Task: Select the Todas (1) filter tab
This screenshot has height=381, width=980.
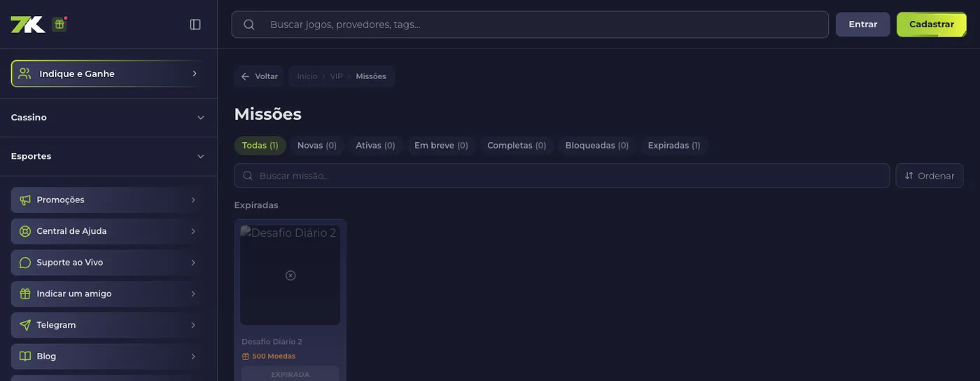Action: pyautogui.click(x=260, y=146)
